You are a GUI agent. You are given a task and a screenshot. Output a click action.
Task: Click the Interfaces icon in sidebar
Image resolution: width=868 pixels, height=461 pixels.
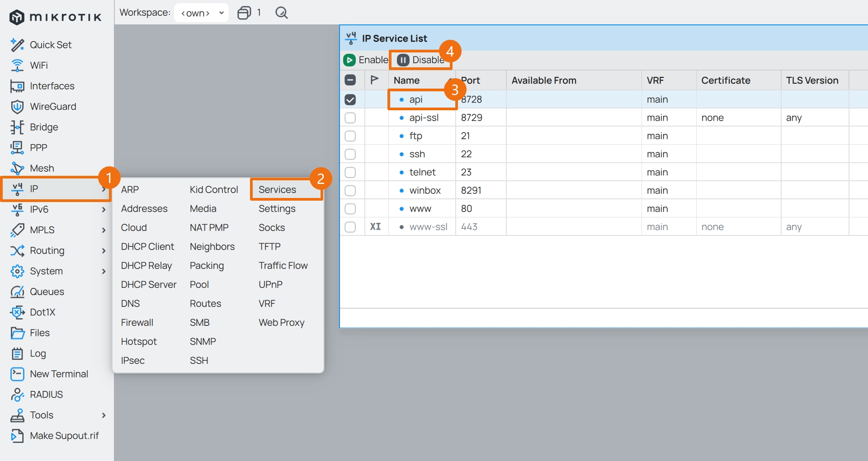pos(17,86)
